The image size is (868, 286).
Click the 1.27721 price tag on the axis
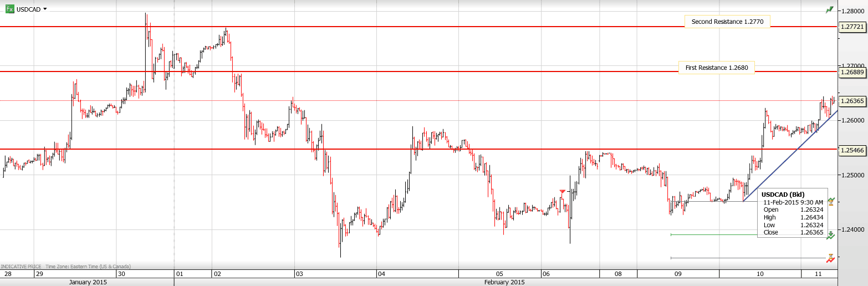tap(852, 27)
